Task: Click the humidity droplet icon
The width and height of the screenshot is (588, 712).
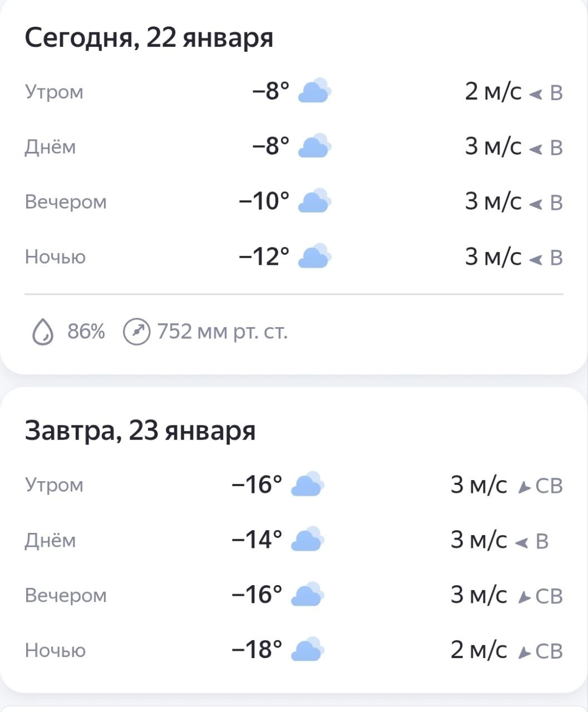Action: pos(43,333)
